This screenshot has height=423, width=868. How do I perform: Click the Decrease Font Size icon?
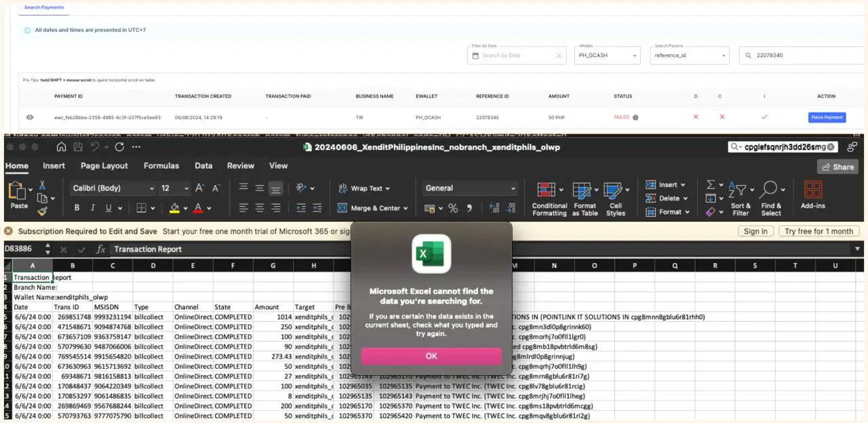tap(217, 188)
